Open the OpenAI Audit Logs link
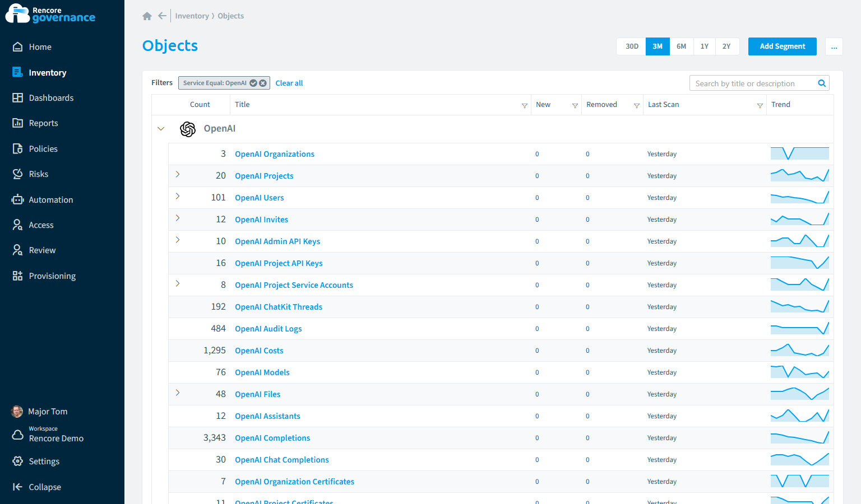 pyautogui.click(x=269, y=329)
